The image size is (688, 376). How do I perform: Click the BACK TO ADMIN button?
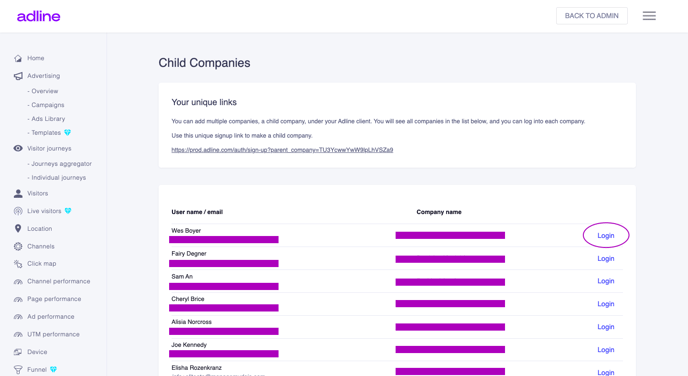pos(591,16)
